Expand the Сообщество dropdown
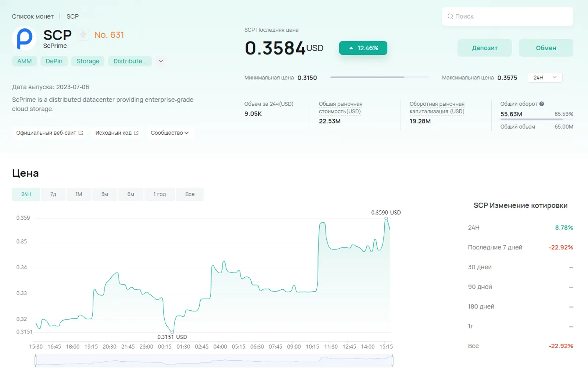 (170, 133)
